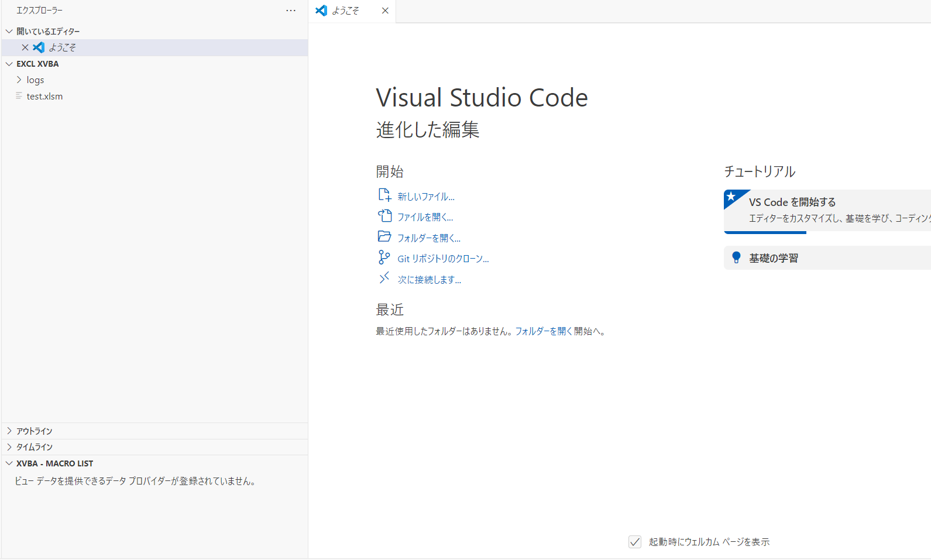Click the open file icon beside ファイルを開く
931x560 pixels.
pyautogui.click(x=384, y=216)
